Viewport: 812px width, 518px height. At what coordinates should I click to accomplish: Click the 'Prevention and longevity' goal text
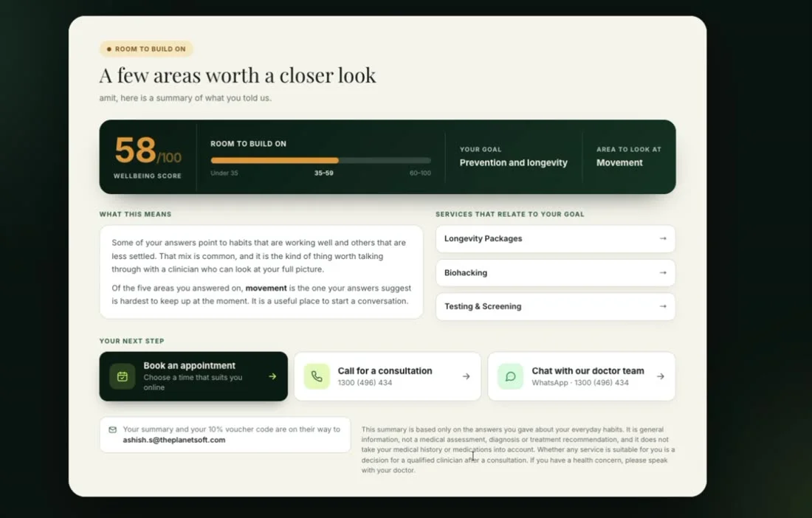513,162
